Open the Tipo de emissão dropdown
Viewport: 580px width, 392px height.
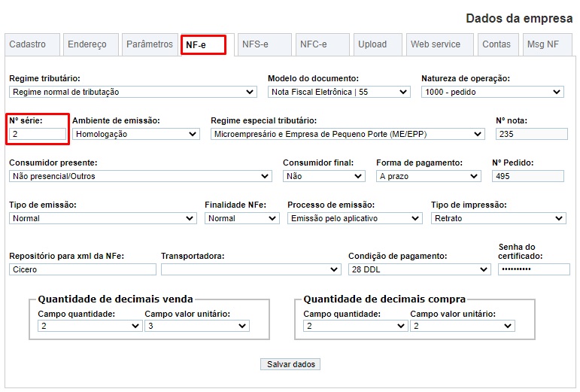[103, 218]
